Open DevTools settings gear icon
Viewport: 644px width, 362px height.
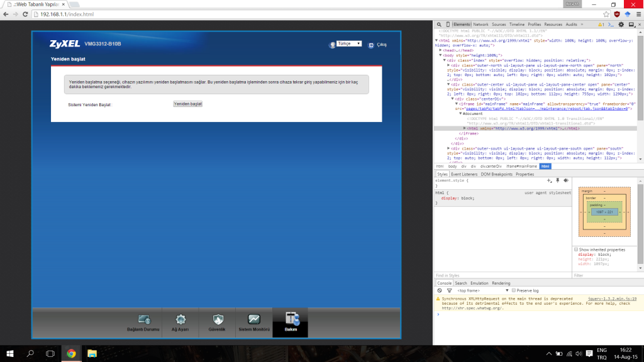[x=621, y=25]
